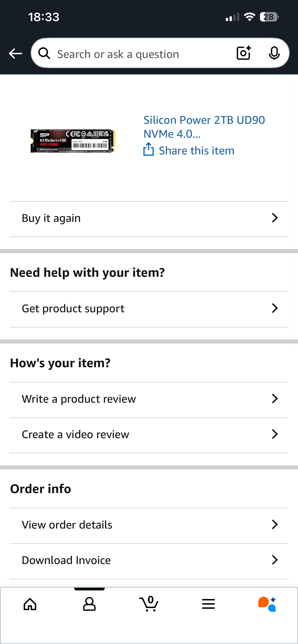The width and height of the screenshot is (298, 644).
Task: Open View order details
Action: pos(67,525)
